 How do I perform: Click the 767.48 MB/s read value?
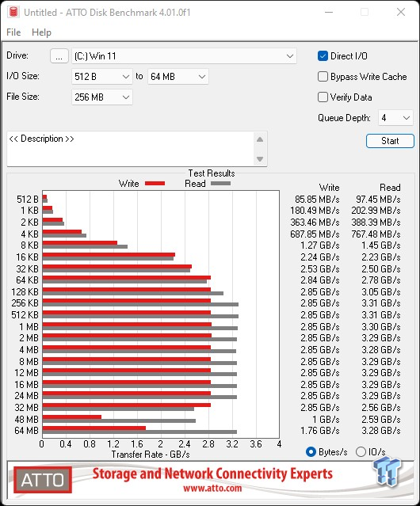click(376, 234)
